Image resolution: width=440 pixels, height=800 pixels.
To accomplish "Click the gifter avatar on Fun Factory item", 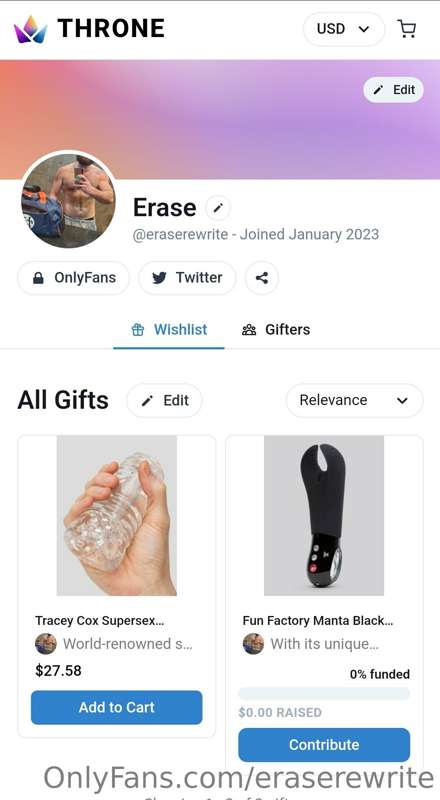I will coord(253,644).
